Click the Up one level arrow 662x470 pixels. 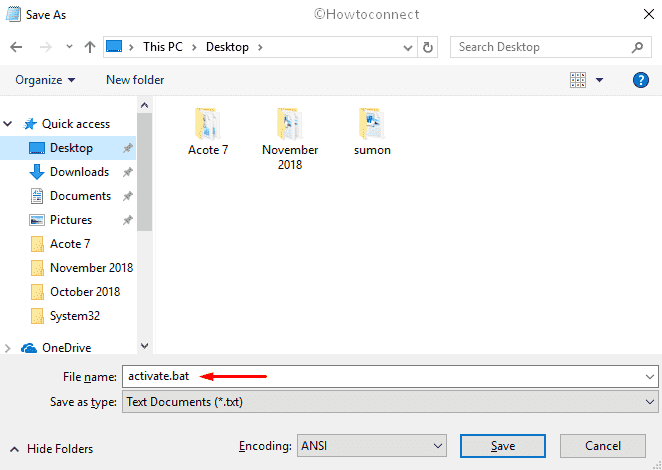coord(90,47)
